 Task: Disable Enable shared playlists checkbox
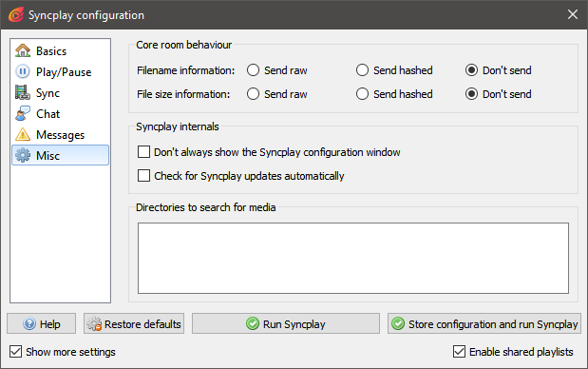[x=460, y=352]
